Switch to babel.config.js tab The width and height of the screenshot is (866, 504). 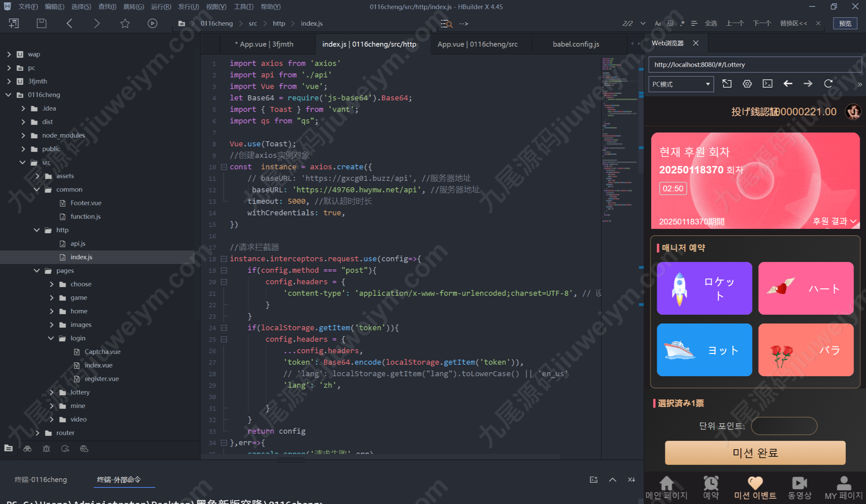coord(576,44)
